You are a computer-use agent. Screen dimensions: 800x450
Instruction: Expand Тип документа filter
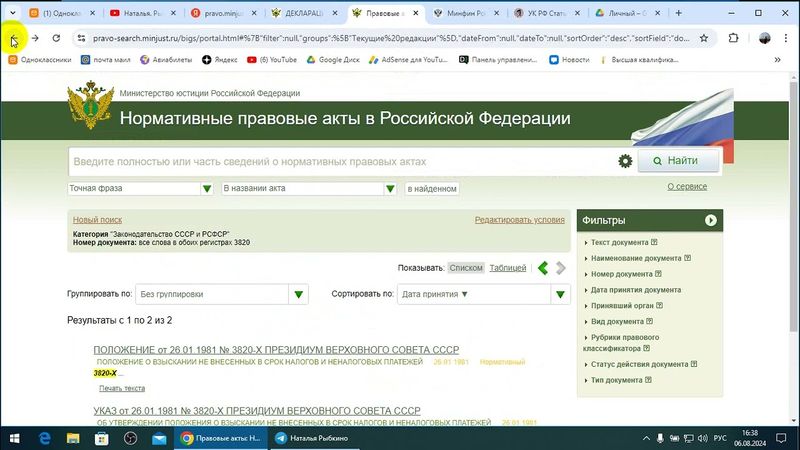(x=616, y=380)
